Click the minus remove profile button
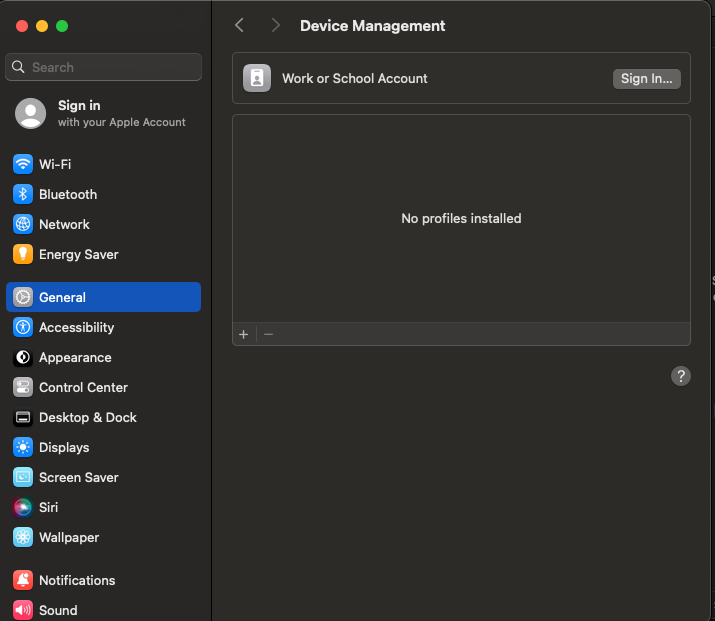This screenshot has width=715, height=621. (269, 335)
